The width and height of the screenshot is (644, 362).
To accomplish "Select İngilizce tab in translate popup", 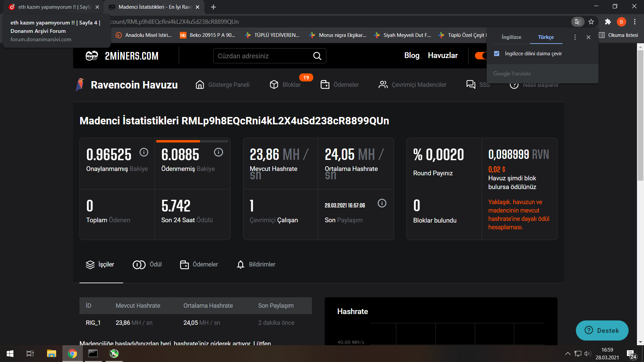I will tap(511, 37).
